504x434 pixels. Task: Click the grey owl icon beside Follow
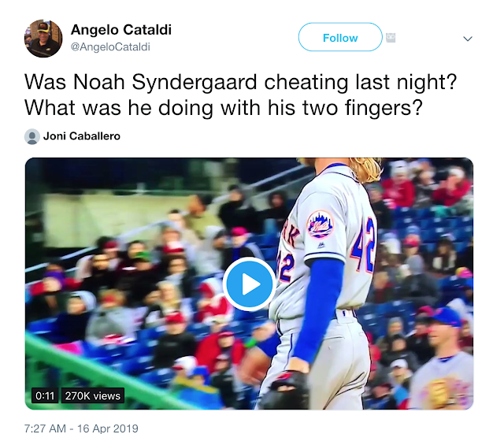tap(391, 38)
